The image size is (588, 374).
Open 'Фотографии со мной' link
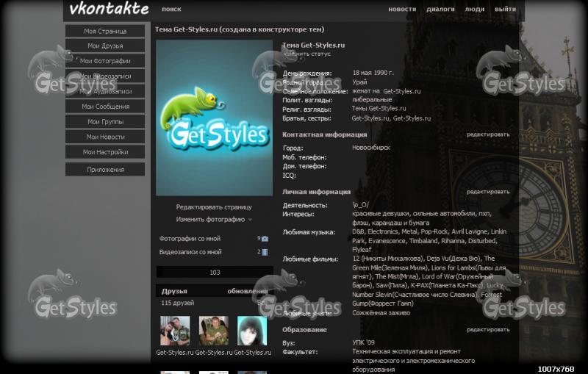click(190, 239)
